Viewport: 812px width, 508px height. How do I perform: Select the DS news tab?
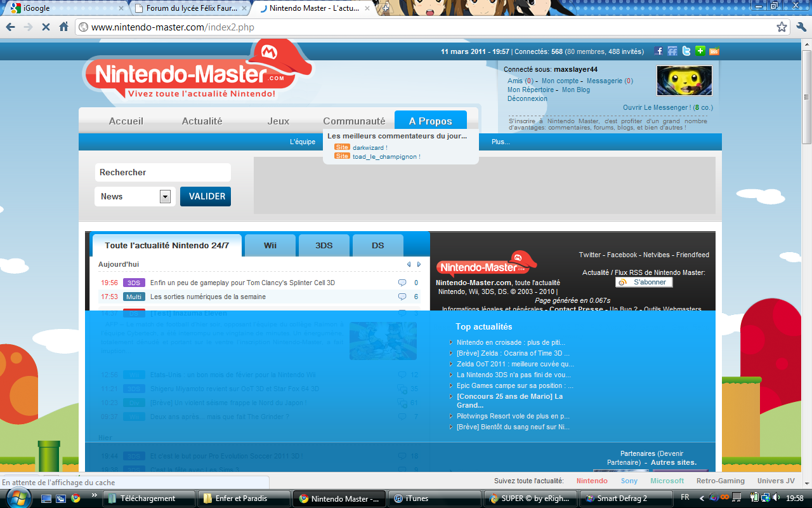point(378,245)
